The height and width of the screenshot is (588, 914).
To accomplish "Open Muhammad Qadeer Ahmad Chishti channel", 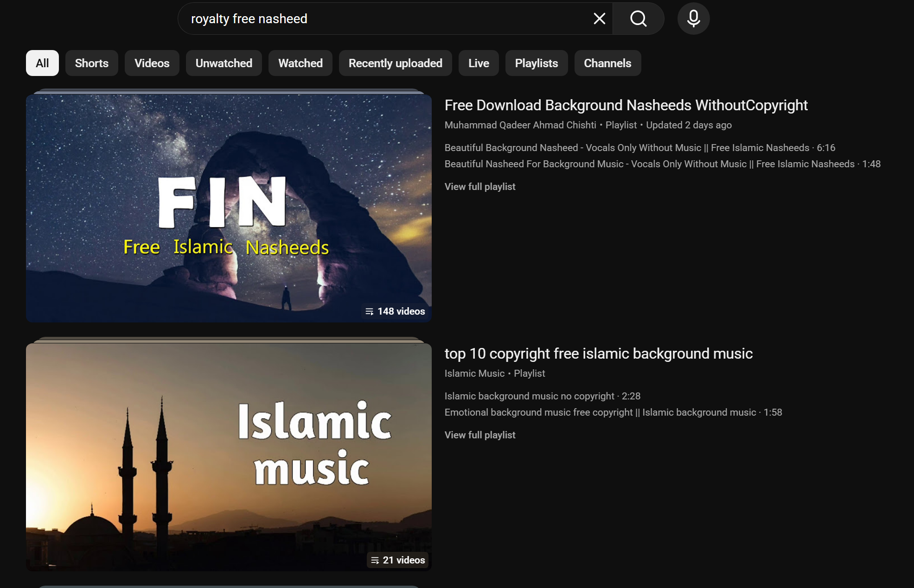I will 520,125.
